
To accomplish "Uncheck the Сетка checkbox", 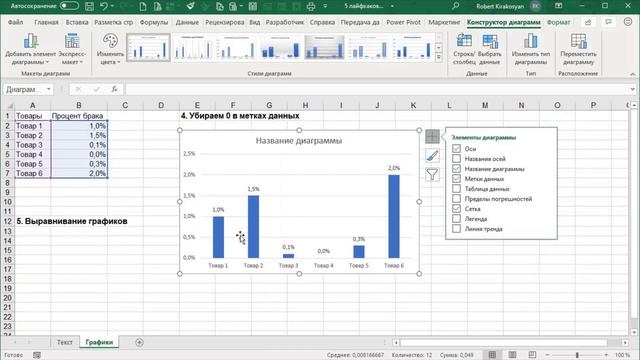I will point(456,209).
